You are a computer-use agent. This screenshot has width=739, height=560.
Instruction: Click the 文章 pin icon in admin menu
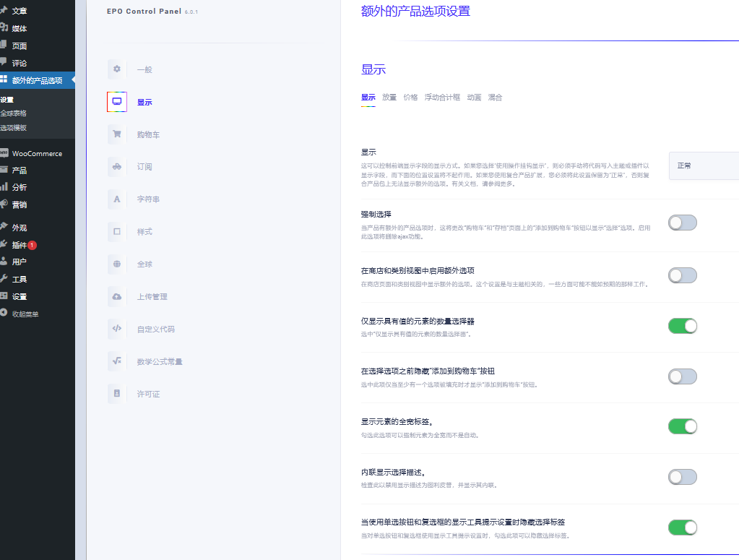coord(4,10)
